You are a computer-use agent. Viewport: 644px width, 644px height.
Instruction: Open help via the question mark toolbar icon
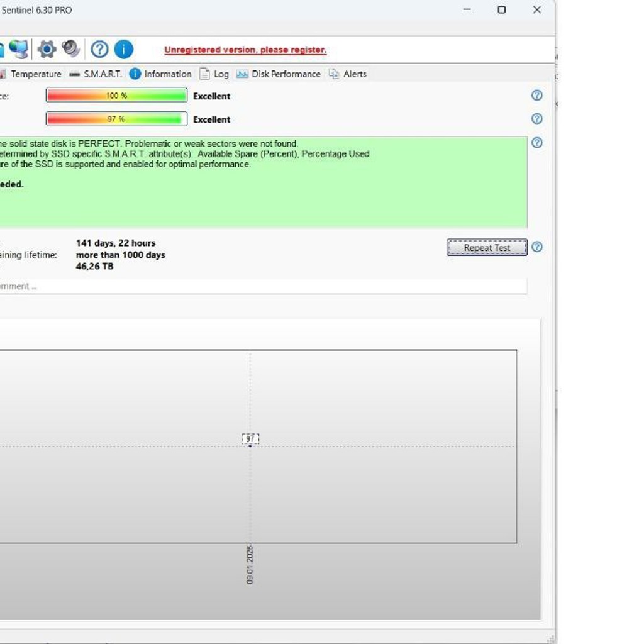click(x=99, y=49)
